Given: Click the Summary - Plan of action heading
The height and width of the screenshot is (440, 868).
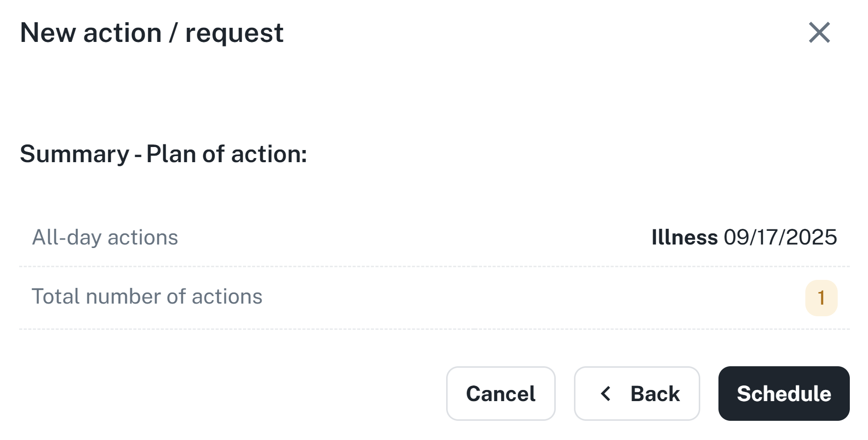Looking at the screenshot, I should click(163, 154).
